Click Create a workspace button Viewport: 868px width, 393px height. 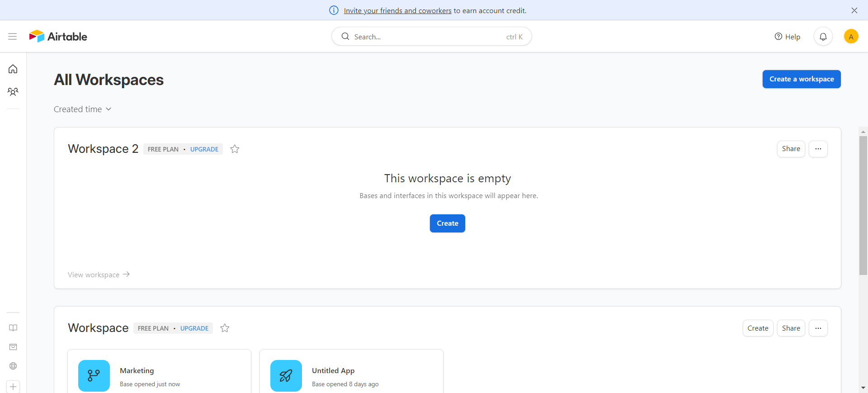[802, 79]
